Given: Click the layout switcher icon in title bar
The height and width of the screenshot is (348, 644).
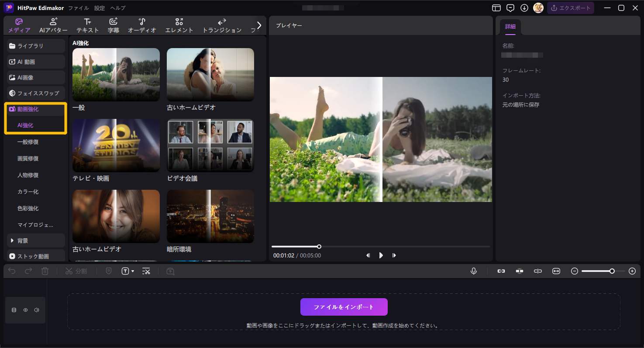Looking at the screenshot, I should point(496,8).
